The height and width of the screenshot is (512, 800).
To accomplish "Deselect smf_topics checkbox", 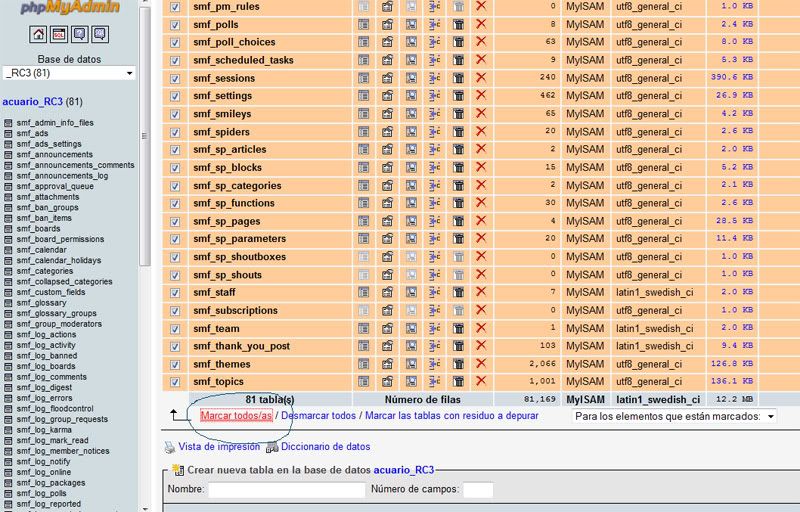I will point(175,382).
